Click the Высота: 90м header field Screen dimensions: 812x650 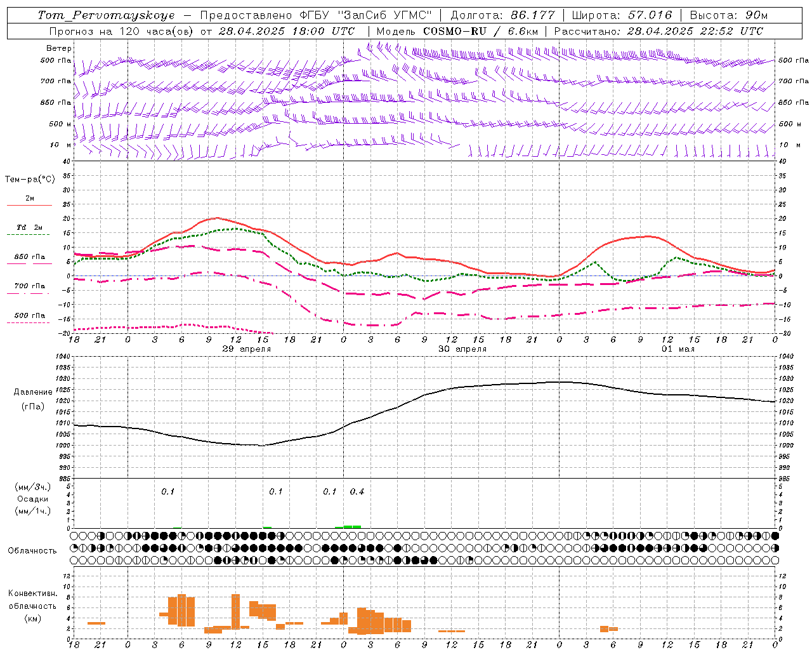729,15
